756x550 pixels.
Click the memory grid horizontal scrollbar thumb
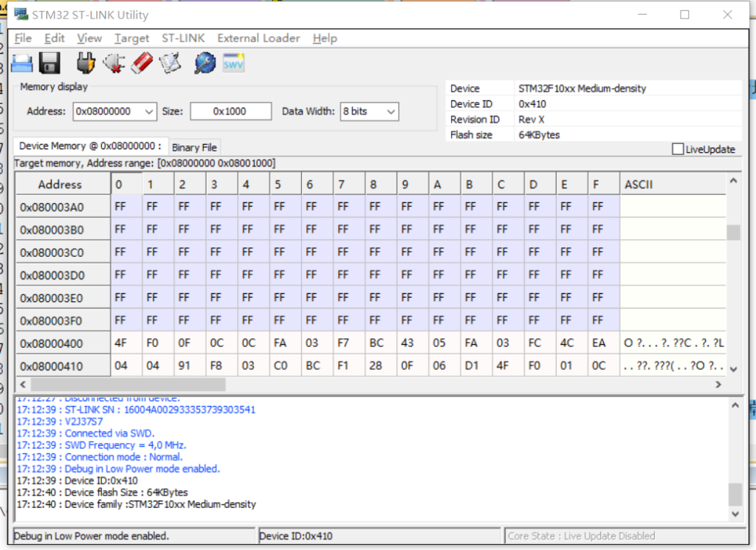pos(128,385)
